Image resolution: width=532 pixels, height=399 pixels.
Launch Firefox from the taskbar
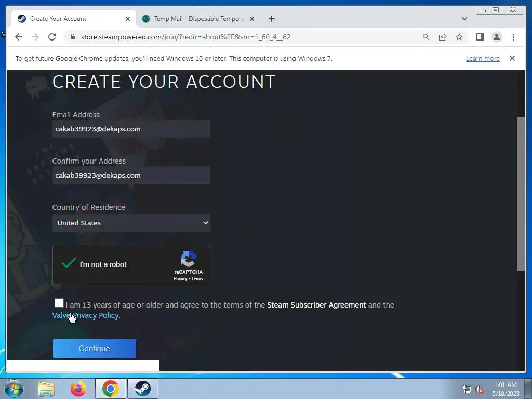78,389
